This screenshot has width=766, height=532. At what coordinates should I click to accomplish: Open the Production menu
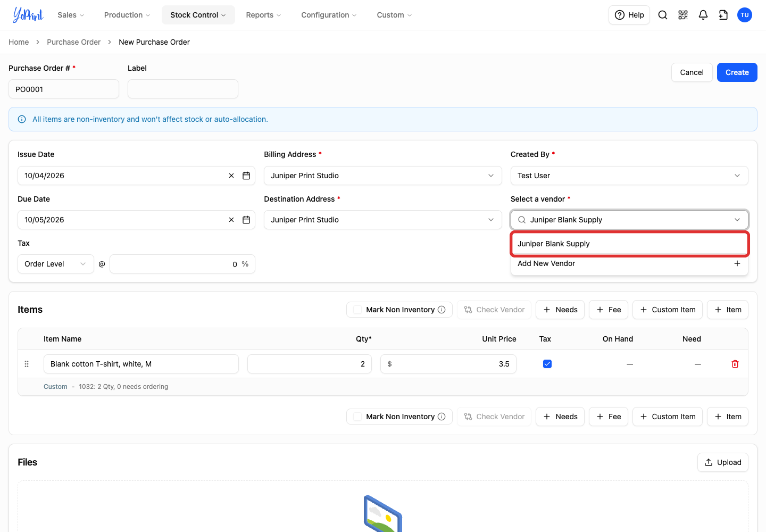[x=127, y=15]
